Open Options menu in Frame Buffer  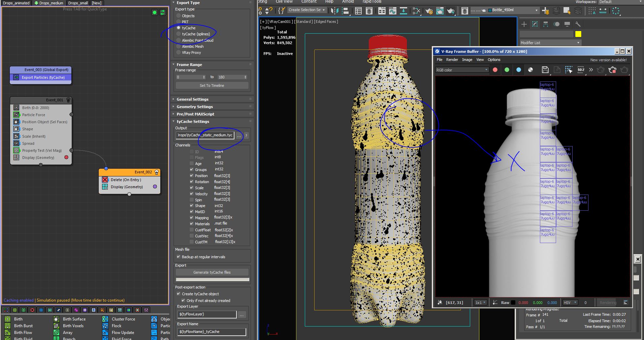[x=494, y=60]
